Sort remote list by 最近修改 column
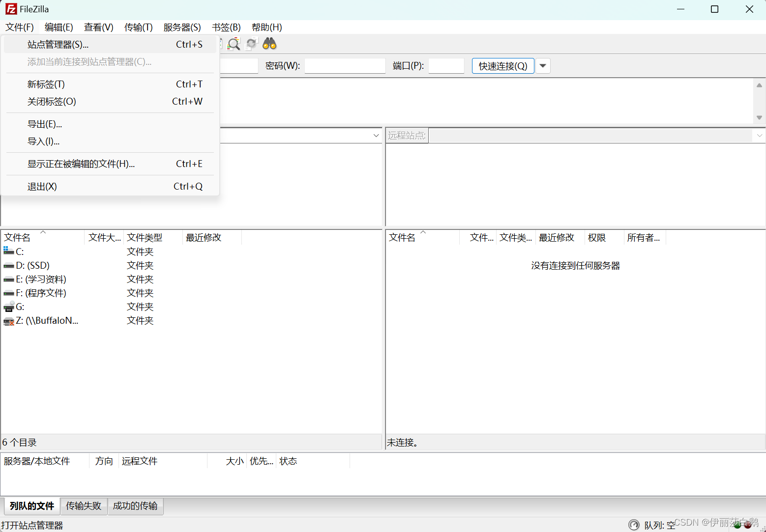 click(x=560, y=237)
